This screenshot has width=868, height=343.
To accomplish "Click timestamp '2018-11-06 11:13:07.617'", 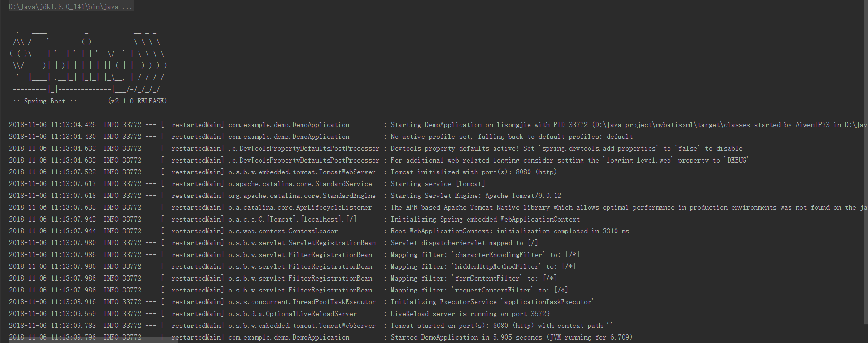I will point(52,184).
